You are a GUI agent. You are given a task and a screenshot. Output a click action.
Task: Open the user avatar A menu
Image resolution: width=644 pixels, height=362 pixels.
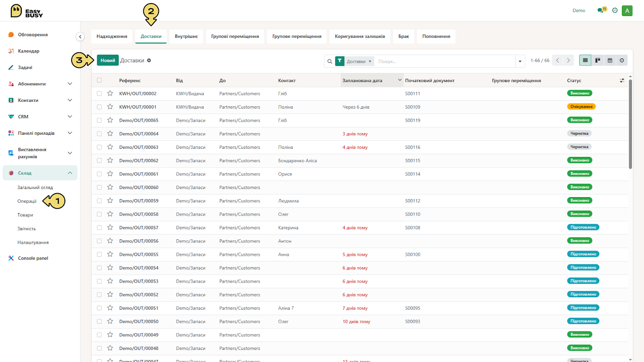(627, 11)
